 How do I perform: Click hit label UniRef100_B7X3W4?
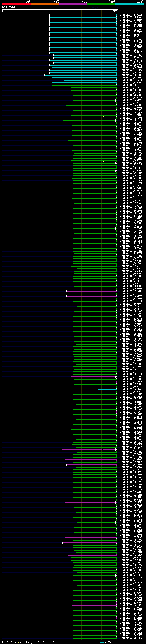click(x=131, y=299)
